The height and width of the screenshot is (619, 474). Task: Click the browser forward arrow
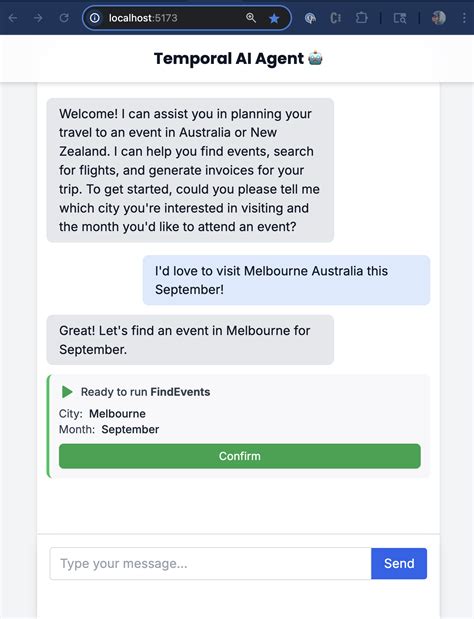click(38, 18)
